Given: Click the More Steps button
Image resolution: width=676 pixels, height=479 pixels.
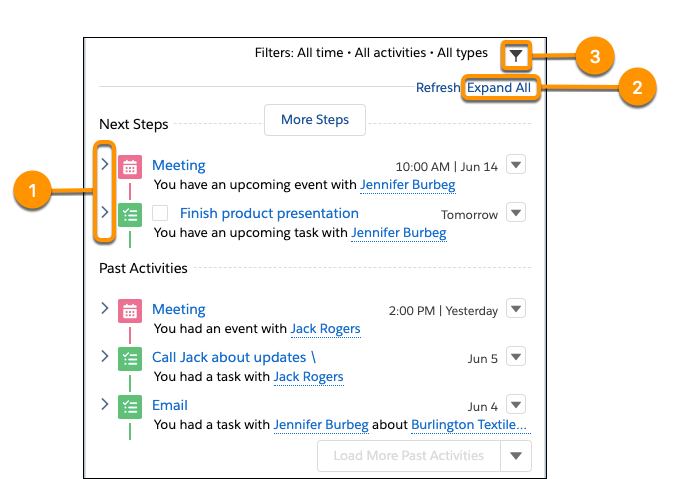Looking at the screenshot, I should click(x=315, y=120).
